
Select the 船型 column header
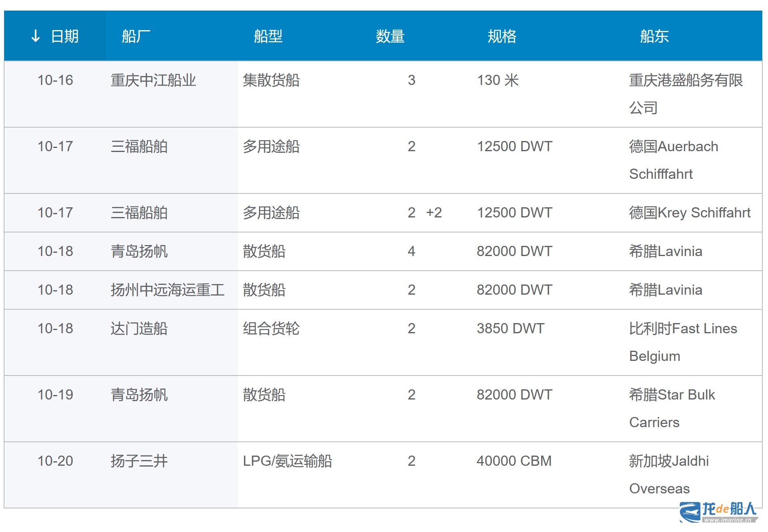[x=268, y=36]
